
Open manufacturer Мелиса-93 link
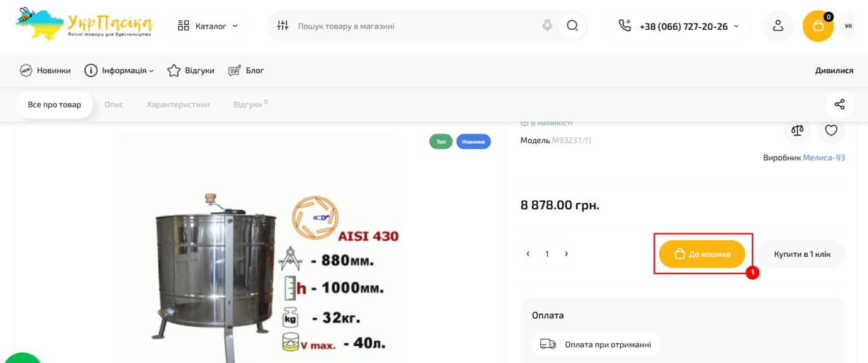pyautogui.click(x=824, y=158)
